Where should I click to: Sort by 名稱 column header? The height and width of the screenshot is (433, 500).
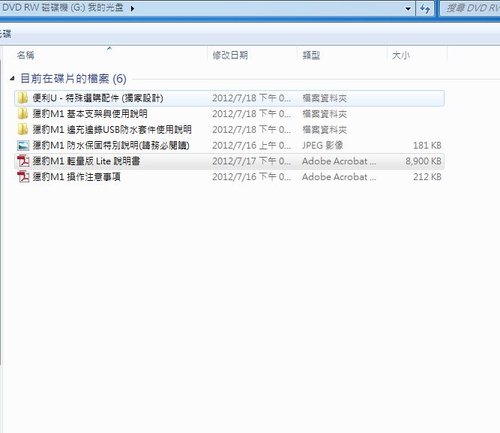26,55
